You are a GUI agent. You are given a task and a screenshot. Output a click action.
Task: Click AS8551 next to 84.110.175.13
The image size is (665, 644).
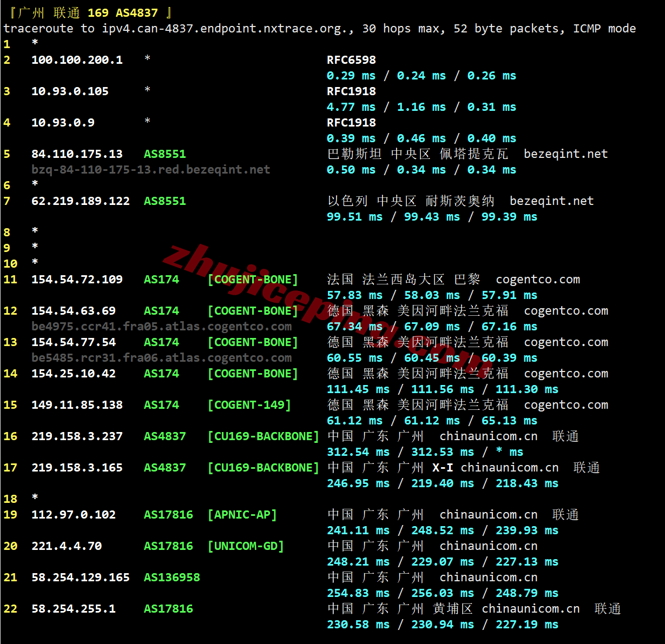165,154
